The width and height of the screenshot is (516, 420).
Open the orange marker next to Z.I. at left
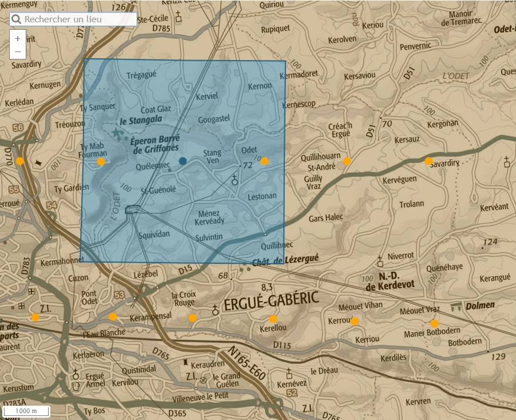click(x=35, y=317)
